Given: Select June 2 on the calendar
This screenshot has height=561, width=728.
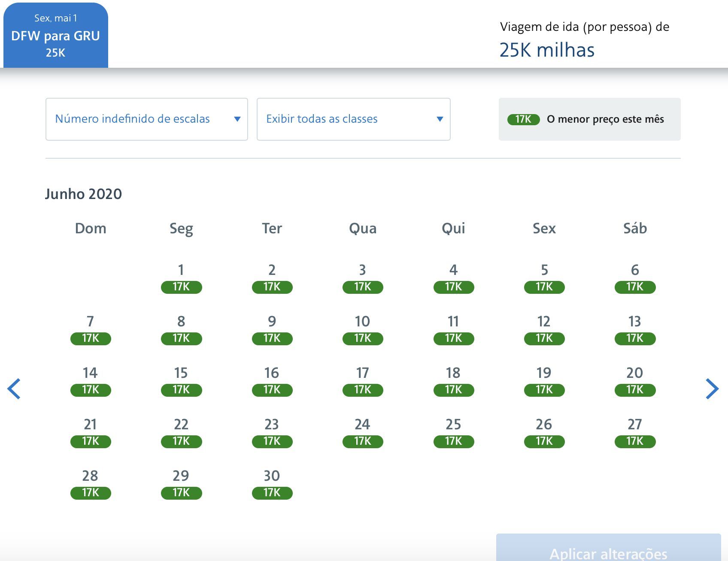Looking at the screenshot, I should point(272,278).
